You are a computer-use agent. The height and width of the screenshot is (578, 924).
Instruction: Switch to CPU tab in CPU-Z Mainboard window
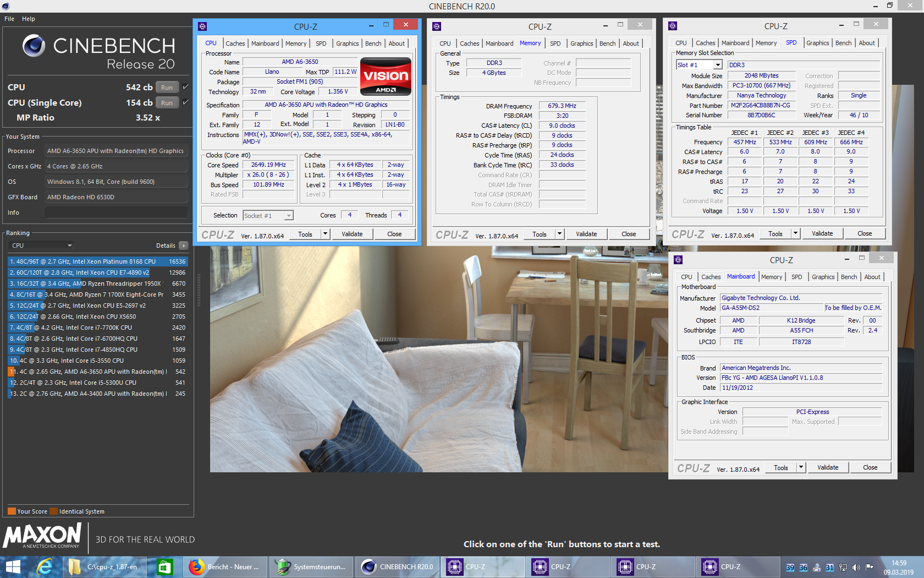[686, 277]
